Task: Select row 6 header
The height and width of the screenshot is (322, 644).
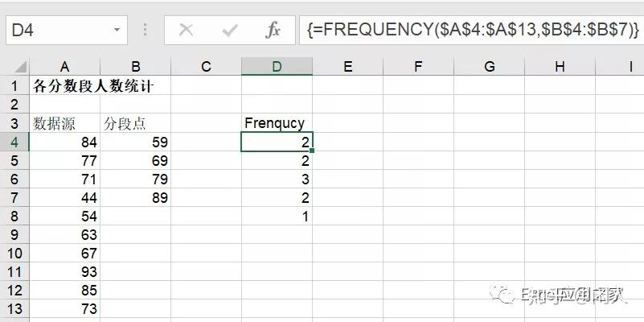Action: (x=14, y=179)
